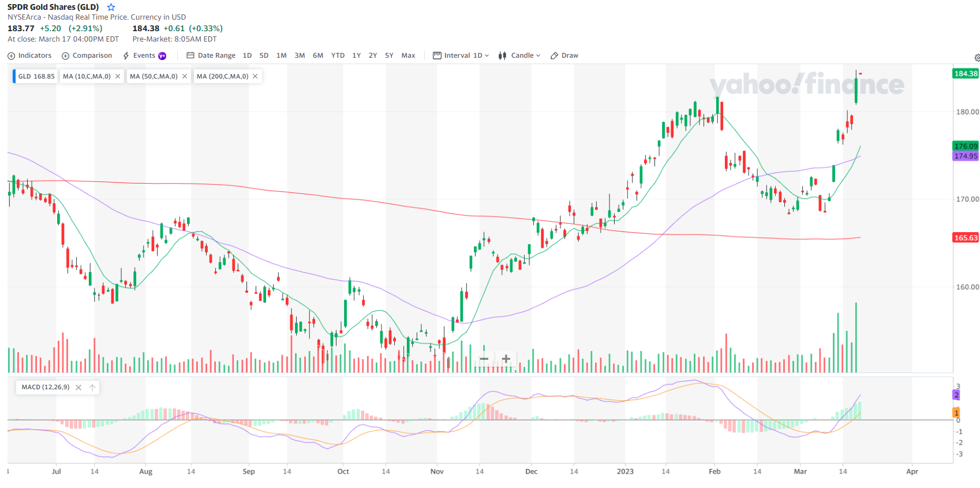Click the SPDR Gold Shares (GLD) title
Image resolution: width=980 pixels, height=488 pixels.
53,8
